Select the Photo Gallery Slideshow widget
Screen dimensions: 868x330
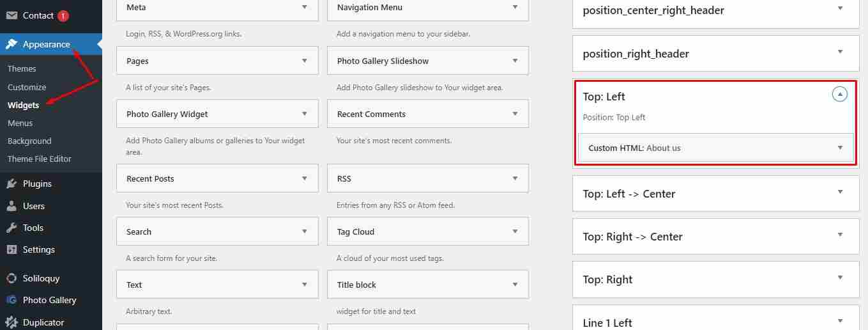pos(427,61)
